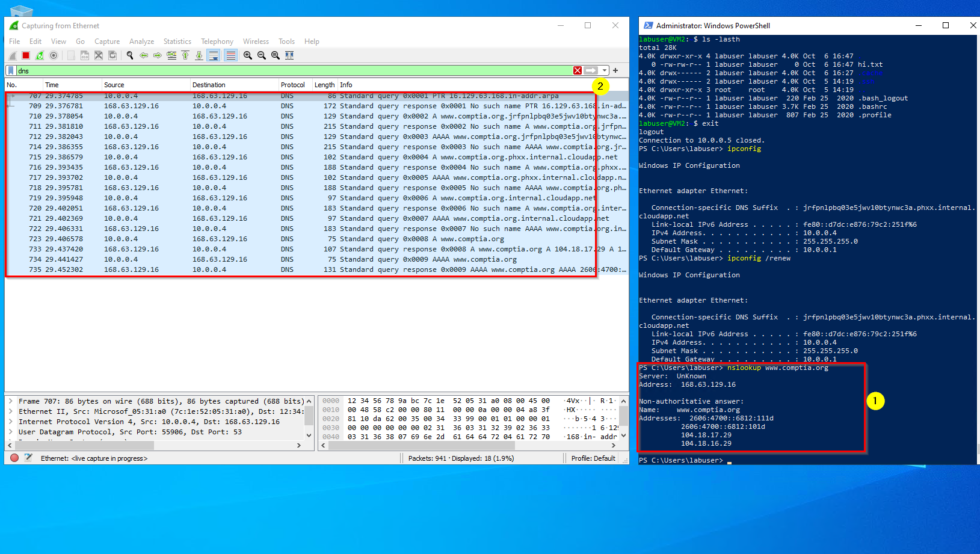Sort packets by Info column header
Image resolution: width=980 pixels, height=554 pixels.
[x=482, y=85]
